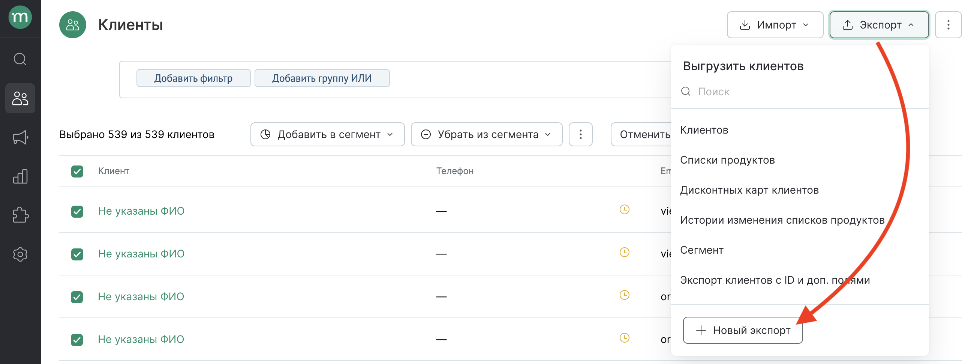Open search from the sidebar magnifier icon
Image resolution: width=980 pixels, height=364 pixels.
[x=20, y=59]
